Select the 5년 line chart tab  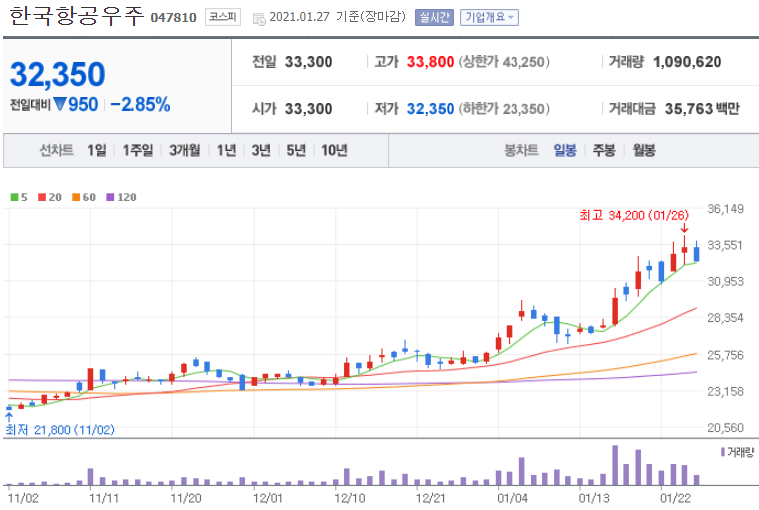(x=296, y=150)
